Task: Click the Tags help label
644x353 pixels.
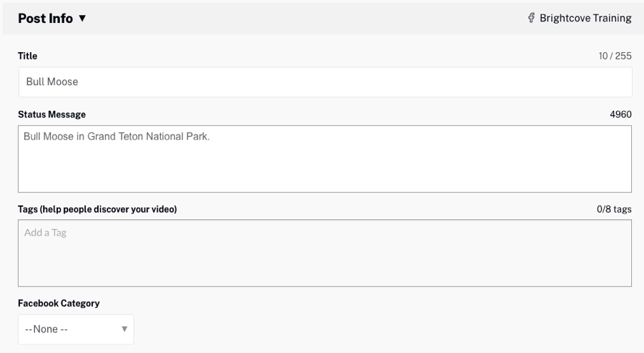Action: point(97,209)
